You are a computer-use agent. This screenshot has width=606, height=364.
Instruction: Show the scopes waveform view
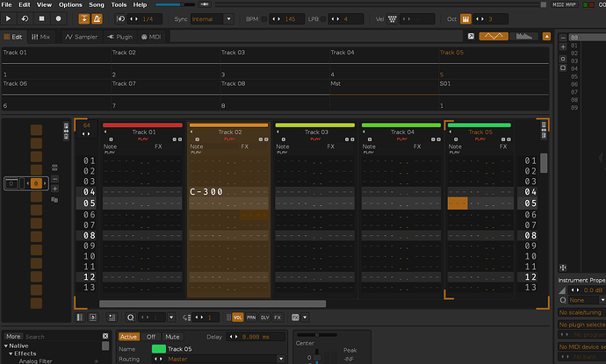pyautogui.click(x=494, y=36)
